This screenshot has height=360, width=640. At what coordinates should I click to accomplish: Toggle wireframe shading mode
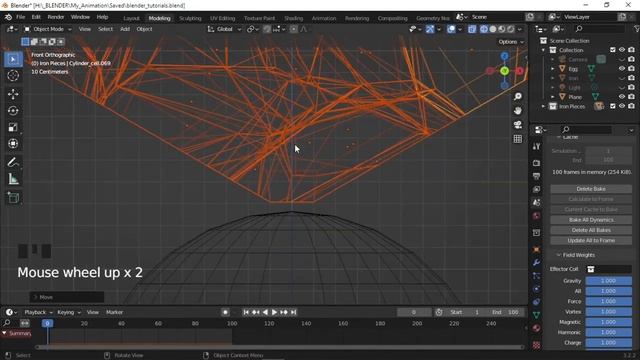(484, 29)
